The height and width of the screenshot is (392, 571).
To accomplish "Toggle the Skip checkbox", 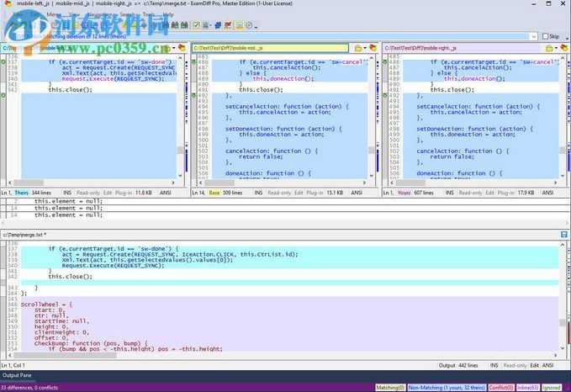I will point(545,37).
